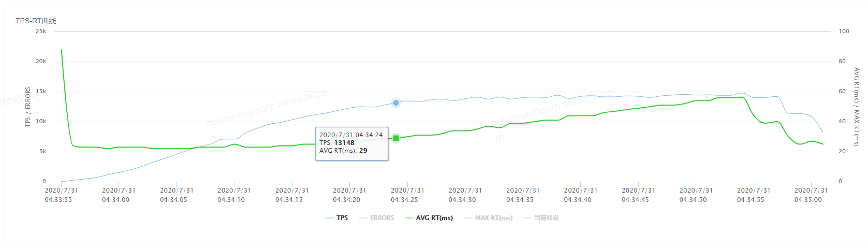The image size is (868, 248).
Task: Click the green line icon beside AVG RT(ms)
Action: 409,218
